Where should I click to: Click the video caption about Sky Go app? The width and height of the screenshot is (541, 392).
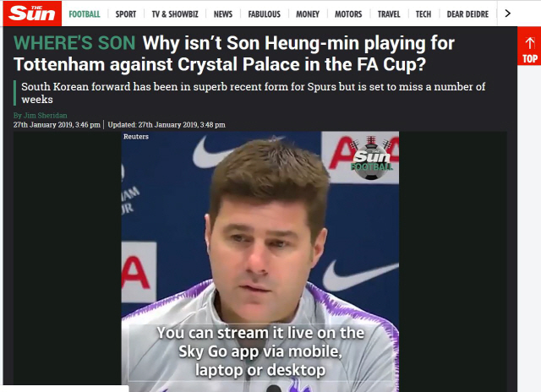tap(260, 351)
